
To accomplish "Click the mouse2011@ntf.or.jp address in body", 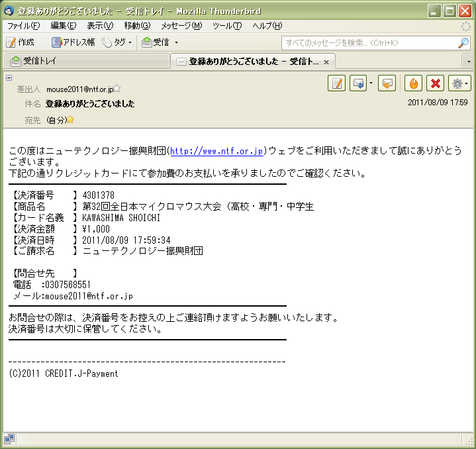I will 89,296.
